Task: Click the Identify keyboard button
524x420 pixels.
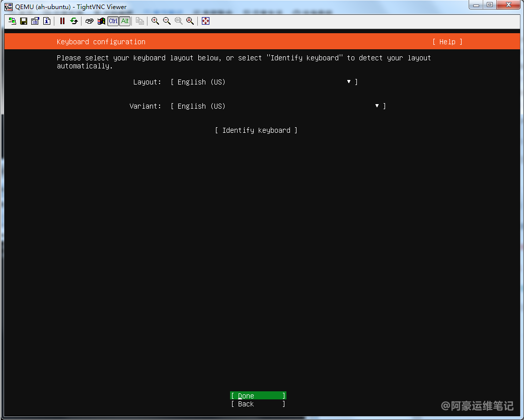Action: [256, 130]
